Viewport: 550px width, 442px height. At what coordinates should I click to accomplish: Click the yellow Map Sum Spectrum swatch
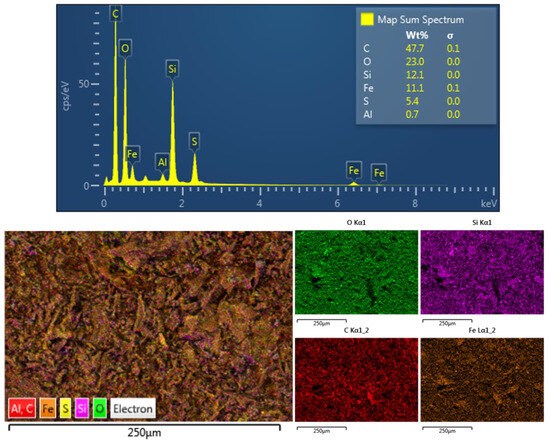(x=367, y=19)
